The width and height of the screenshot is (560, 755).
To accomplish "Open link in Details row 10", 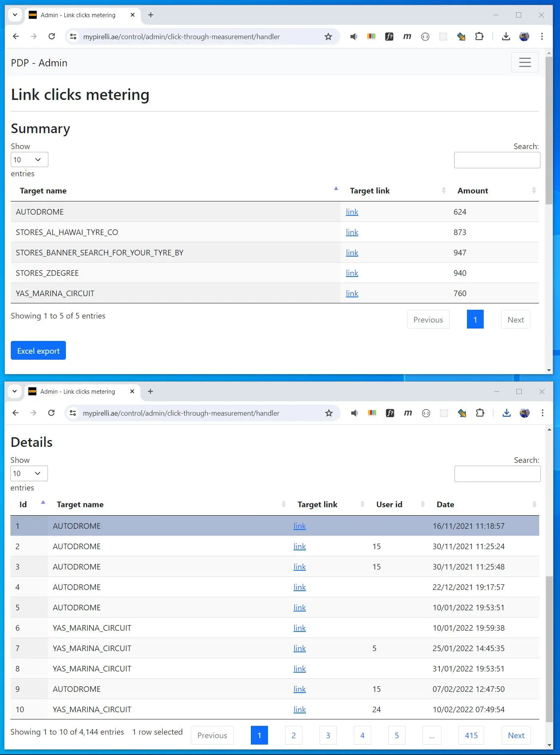I will [300, 709].
